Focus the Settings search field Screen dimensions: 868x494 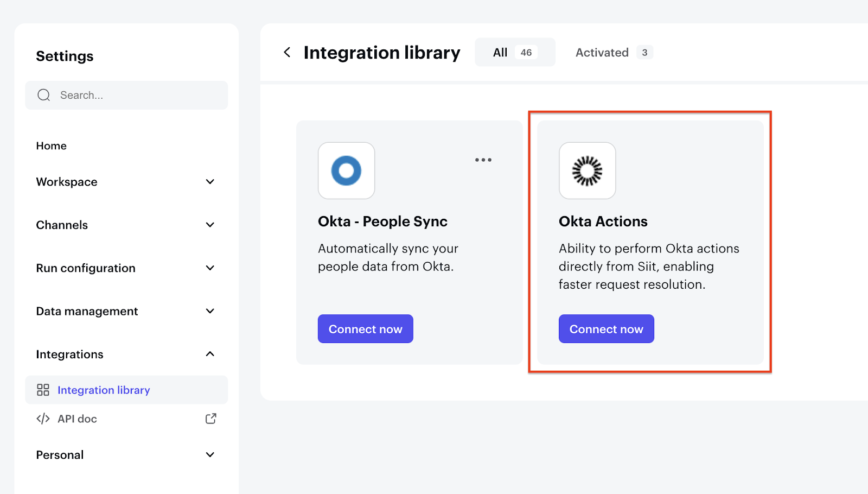tap(126, 95)
